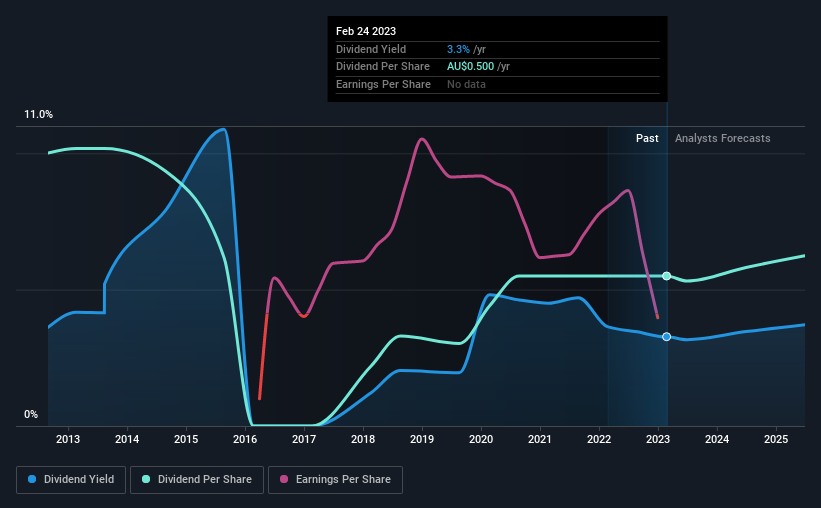Click the 2023 x-axis label
The image size is (821, 508).
(x=658, y=439)
